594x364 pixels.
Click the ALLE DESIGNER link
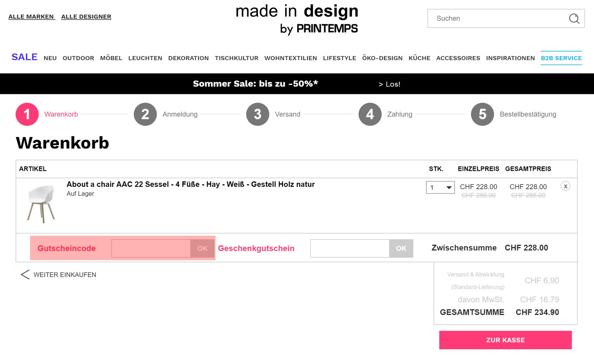point(86,17)
